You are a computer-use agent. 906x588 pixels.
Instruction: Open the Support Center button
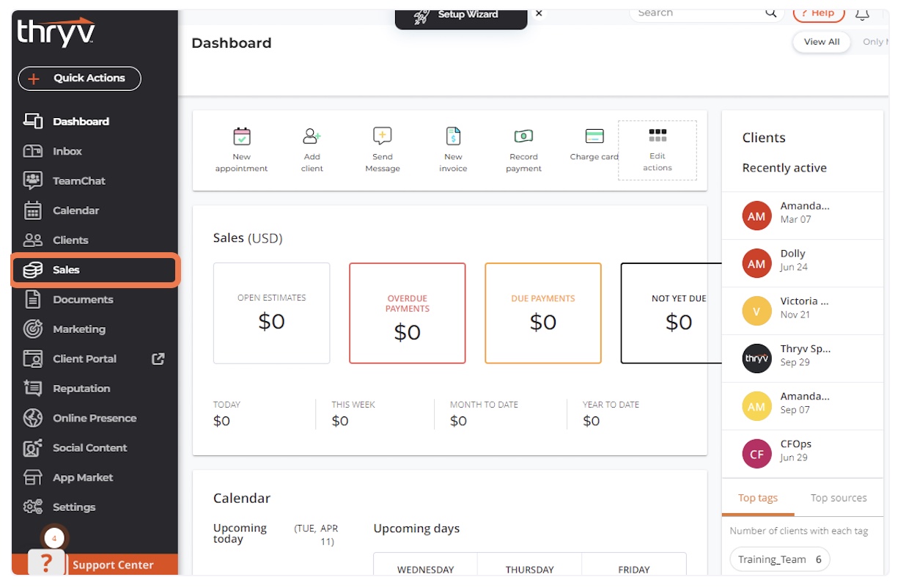pos(113,565)
